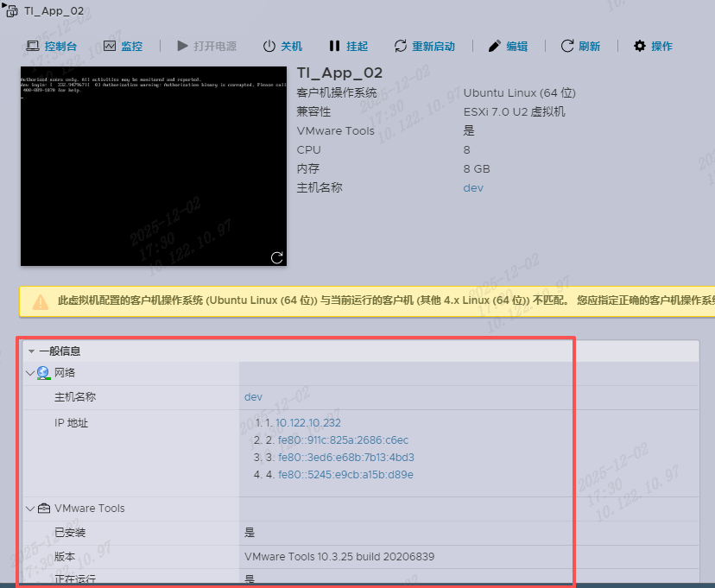
Task: Select the ESXi 7.0 U2 虚拟机 value
Action: [x=515, y=111]
